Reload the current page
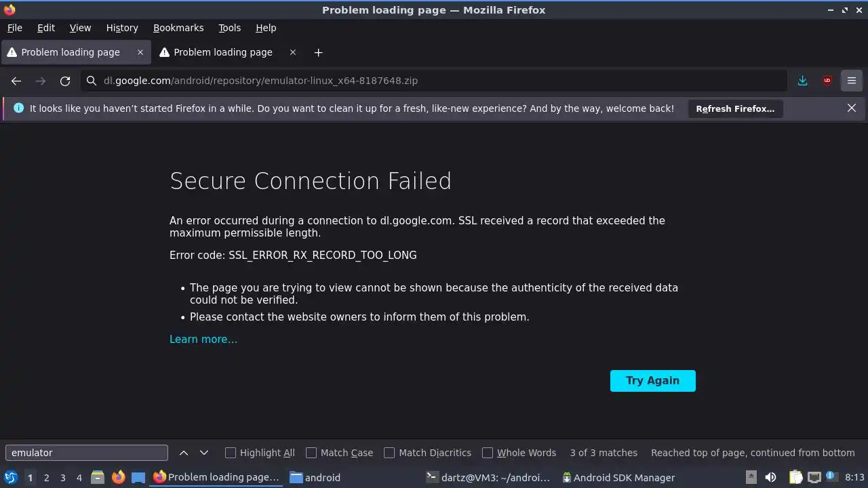 click(65, 81)
